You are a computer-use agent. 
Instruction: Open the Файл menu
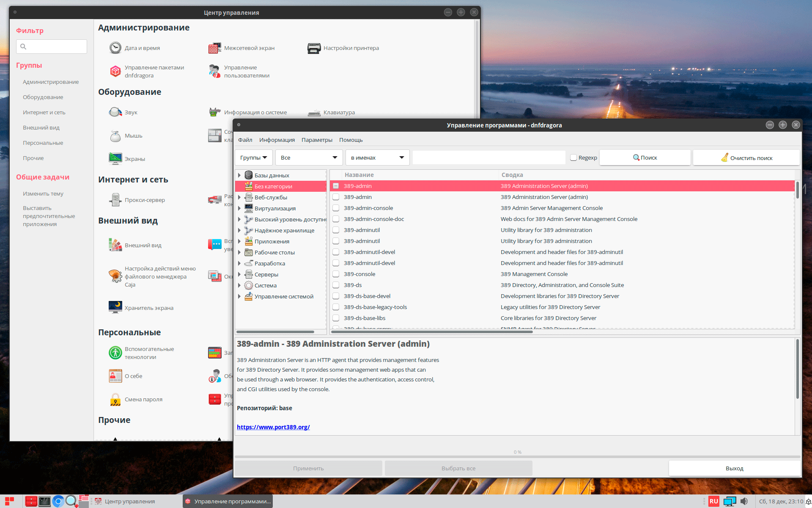245,140
